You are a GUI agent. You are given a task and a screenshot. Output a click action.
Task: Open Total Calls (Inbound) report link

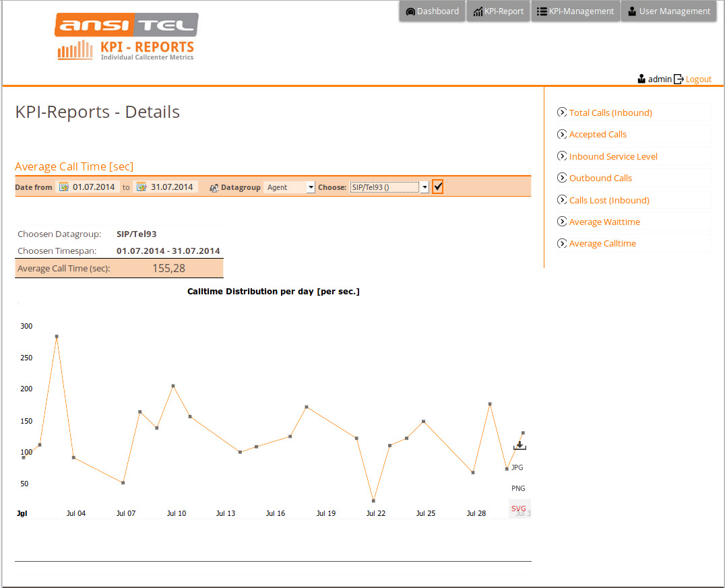(x=610, y=112)
